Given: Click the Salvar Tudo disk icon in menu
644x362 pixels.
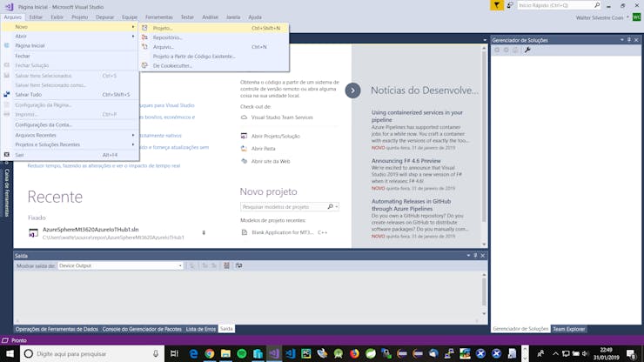Looking at the screenshot, I should (7, 95).
